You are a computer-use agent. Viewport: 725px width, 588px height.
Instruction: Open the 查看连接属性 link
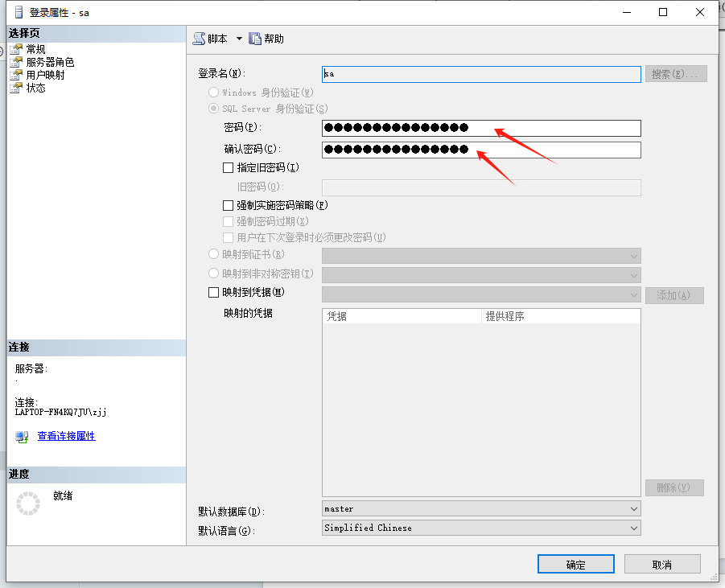pyautogui.click(x=66, y=436)
